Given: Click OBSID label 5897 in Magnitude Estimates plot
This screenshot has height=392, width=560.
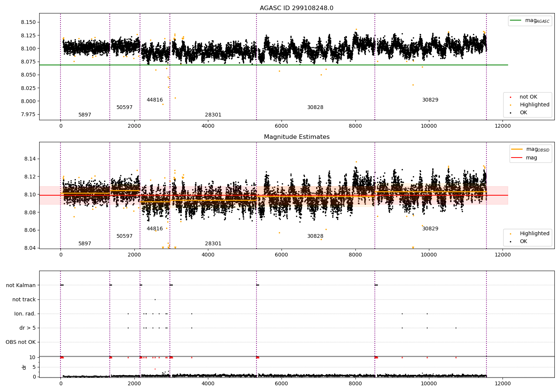Looking at the screenshot, I should [85, 244].
